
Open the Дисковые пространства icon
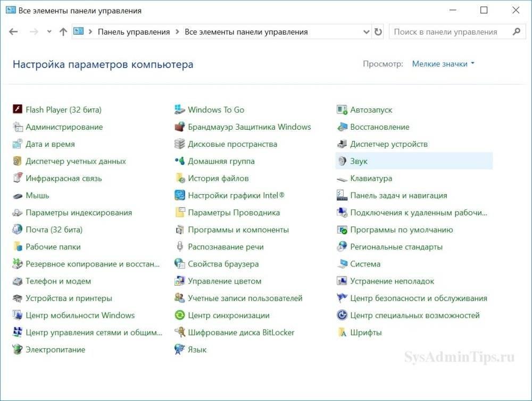pos(179,144)
